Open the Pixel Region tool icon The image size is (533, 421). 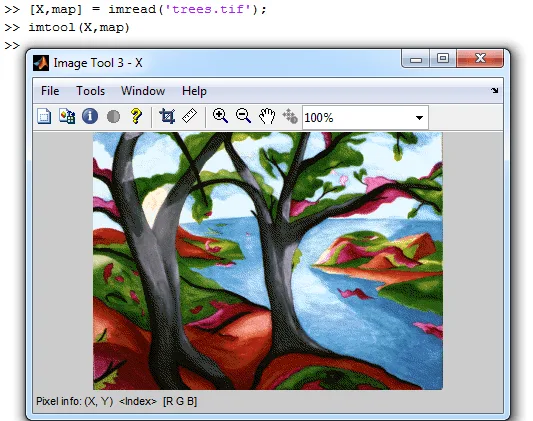(x=67, y=117)
